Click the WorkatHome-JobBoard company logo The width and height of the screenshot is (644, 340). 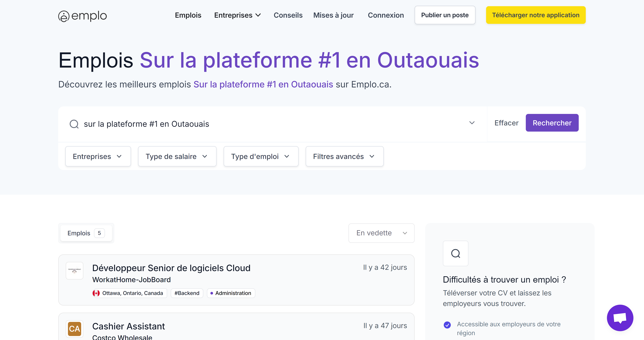click(75, 271)
